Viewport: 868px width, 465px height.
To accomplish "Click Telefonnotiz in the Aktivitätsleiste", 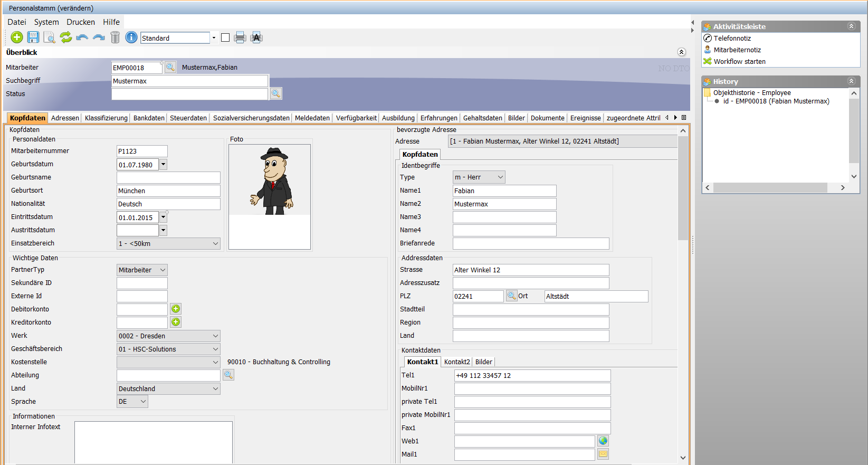I will [x=732, y=39].
